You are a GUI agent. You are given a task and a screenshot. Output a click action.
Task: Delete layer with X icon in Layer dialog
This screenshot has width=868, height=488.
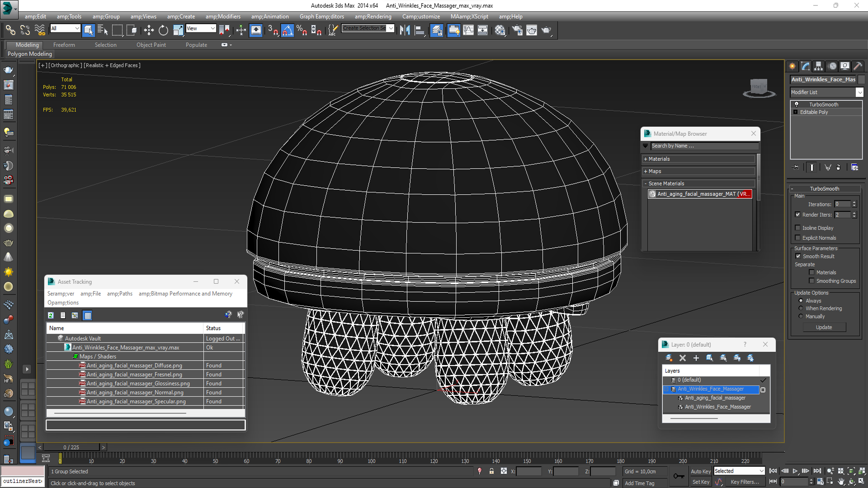[x=683, y=358]
